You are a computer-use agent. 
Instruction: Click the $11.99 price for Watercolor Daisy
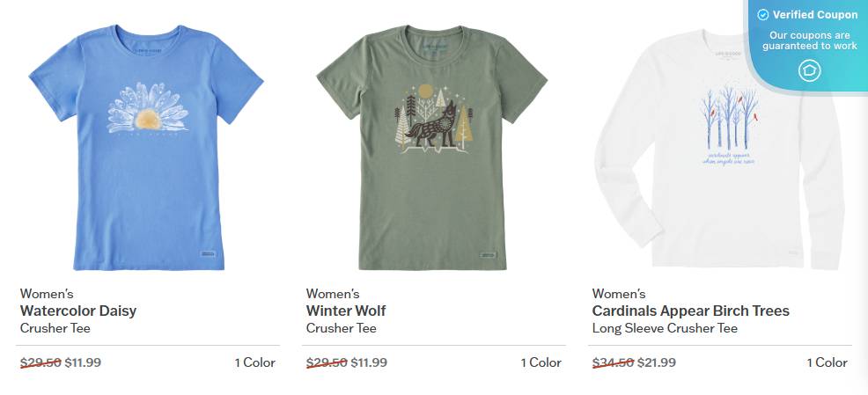tap(83, 362)
